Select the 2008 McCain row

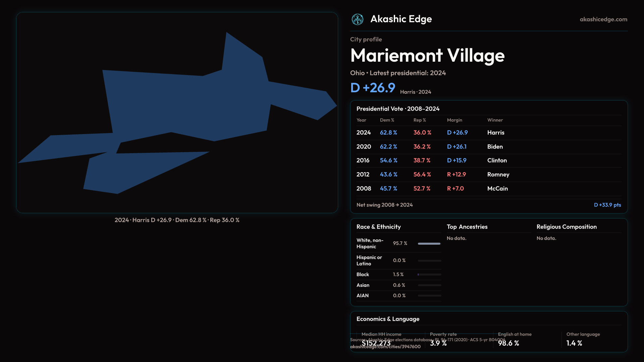click(488, 189)
